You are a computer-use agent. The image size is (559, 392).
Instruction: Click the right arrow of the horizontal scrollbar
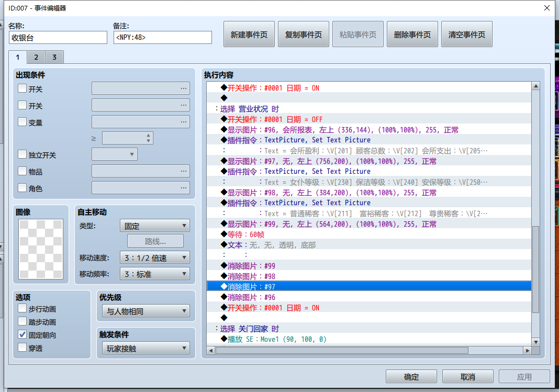click(527, 351)
